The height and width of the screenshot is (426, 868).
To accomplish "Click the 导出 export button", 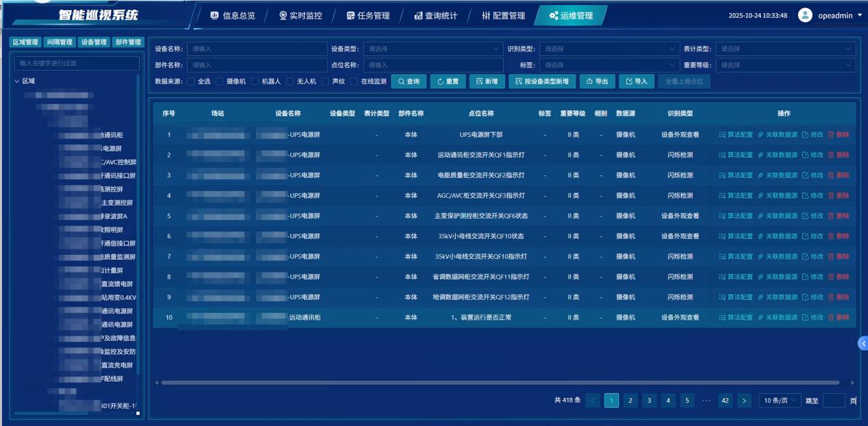I will tap(597, 82).
